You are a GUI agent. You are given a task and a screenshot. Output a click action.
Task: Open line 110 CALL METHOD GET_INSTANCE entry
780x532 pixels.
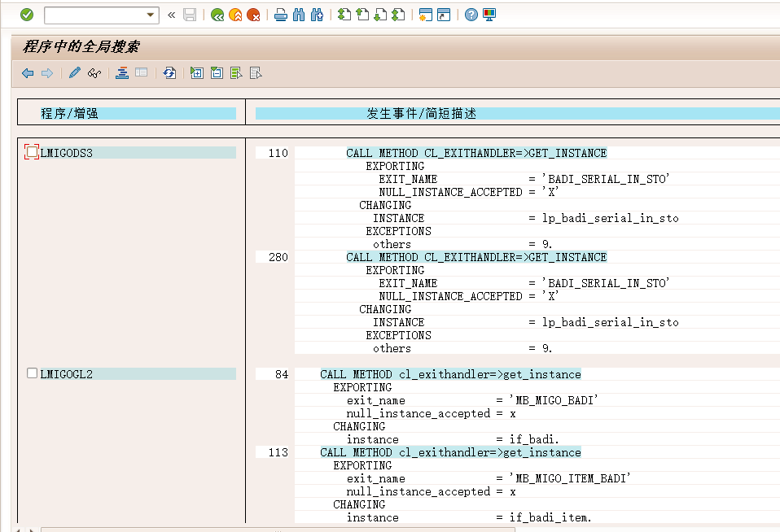(x=476, y=153)
